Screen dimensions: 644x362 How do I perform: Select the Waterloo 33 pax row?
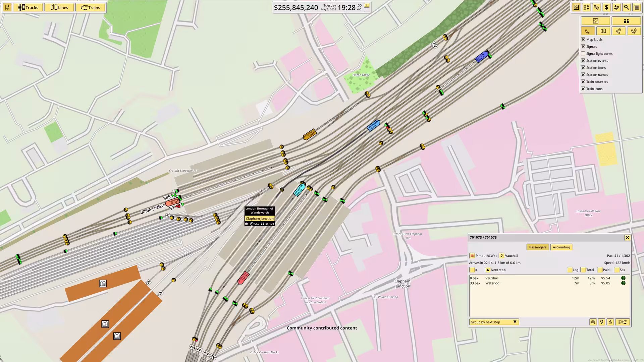[x=549, y=283]
